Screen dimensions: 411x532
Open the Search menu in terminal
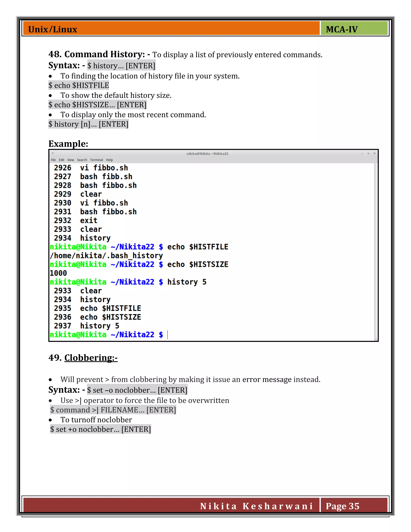click(x=82, y=160)
